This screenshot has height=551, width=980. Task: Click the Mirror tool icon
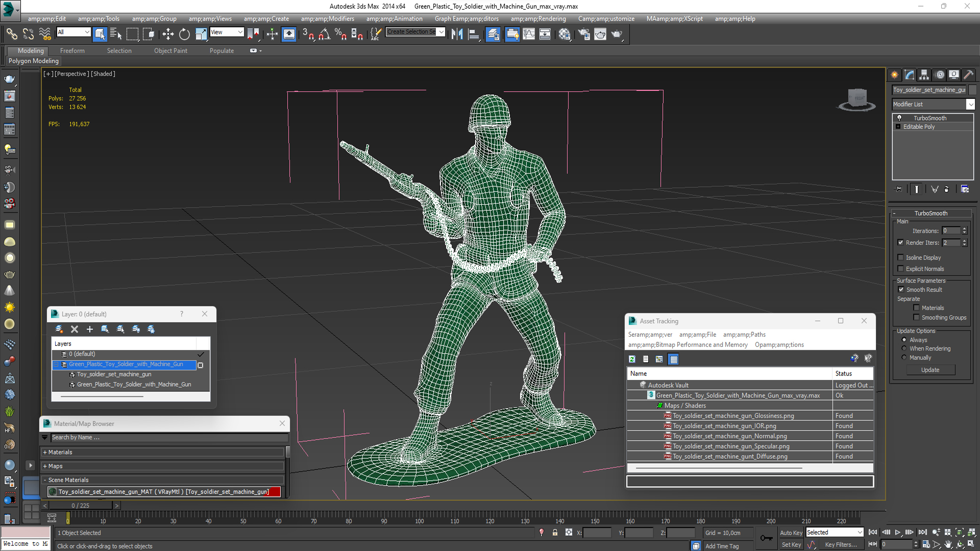(x=457, y=34)
